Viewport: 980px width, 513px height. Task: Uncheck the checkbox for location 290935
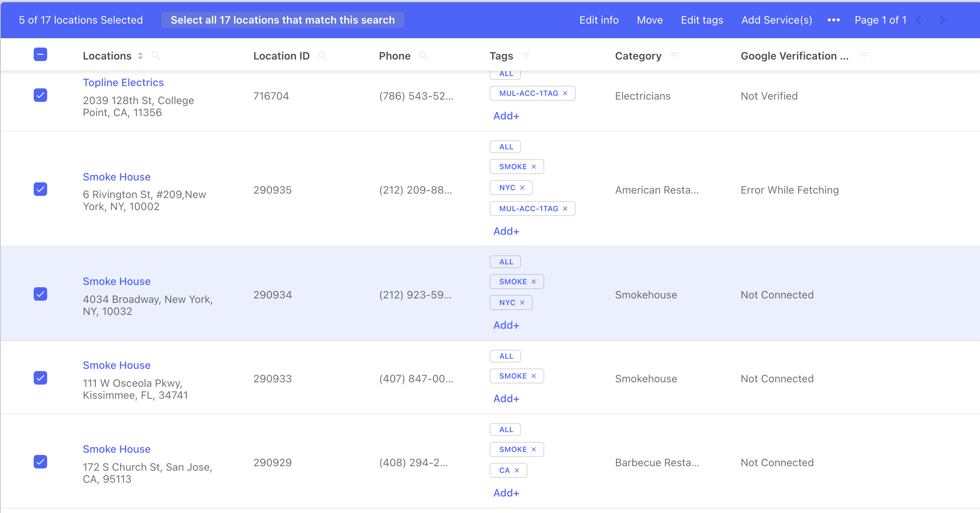tap(40, 189)
